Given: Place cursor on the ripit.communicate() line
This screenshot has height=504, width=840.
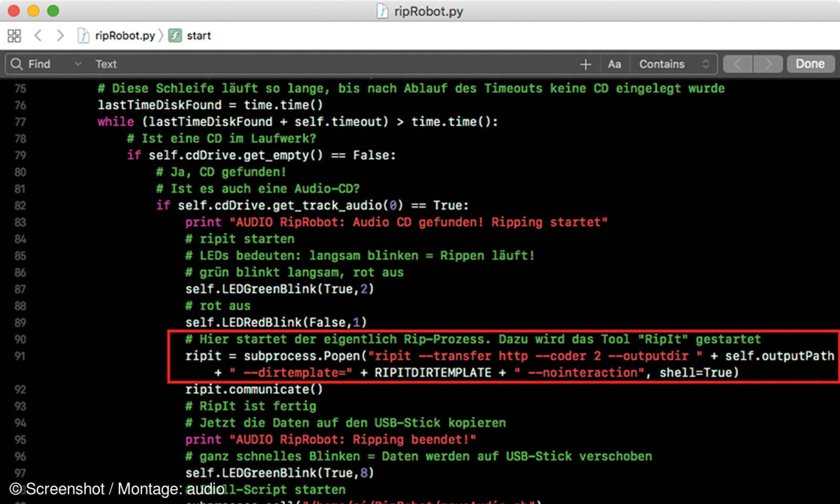Looking at the screenshot, I should click(x=254, y=390).
